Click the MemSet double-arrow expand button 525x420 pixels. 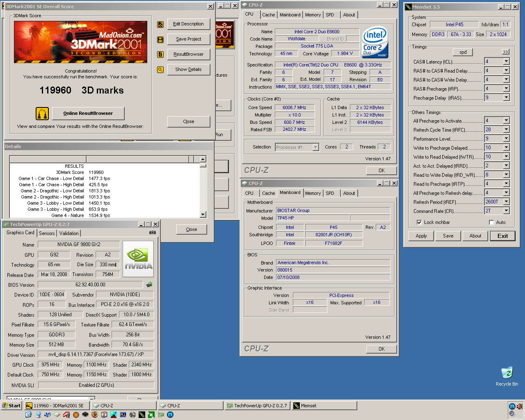(x=505, y=52)
